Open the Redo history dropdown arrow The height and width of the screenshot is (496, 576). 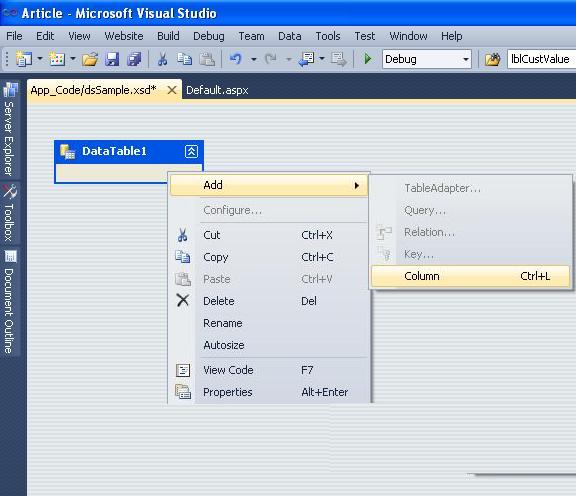coord(288,59)
